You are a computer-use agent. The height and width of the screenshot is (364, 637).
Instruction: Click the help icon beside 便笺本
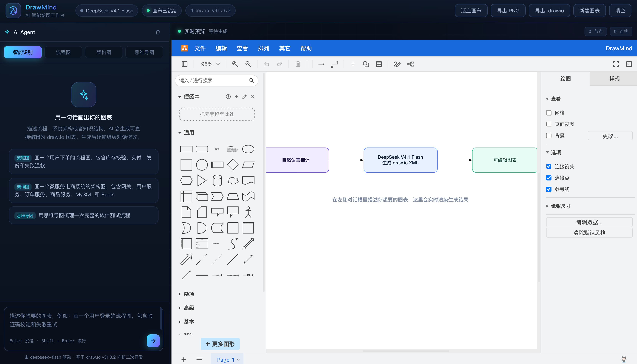(x=228, y=96)
